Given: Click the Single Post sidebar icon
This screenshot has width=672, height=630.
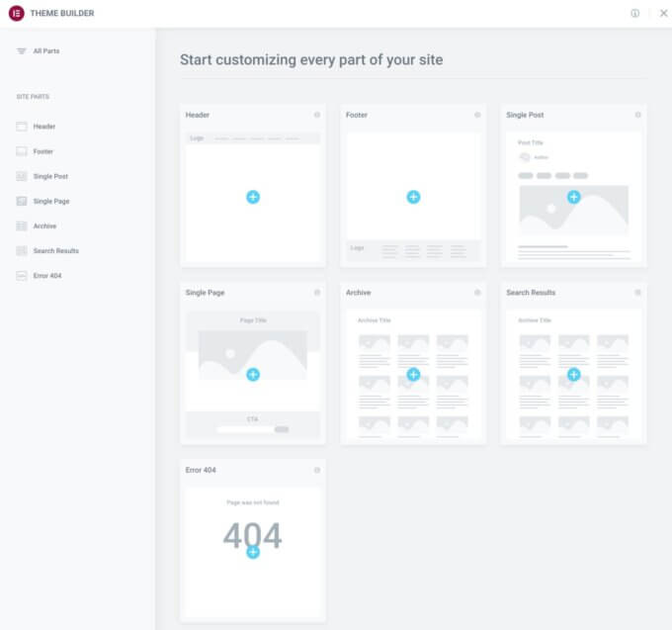Looking at the screenshot, I should 22,176.
